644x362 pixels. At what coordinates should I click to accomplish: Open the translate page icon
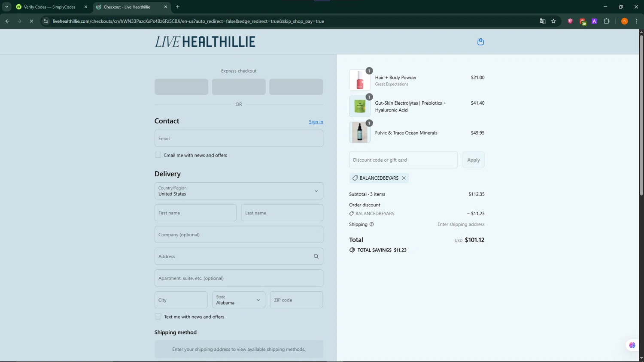click(x=543, y=21)
